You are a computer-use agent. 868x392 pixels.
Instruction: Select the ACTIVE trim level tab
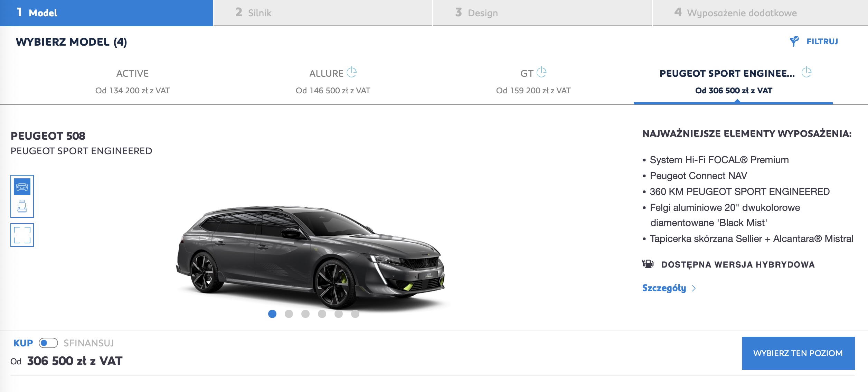coord(133,82)
